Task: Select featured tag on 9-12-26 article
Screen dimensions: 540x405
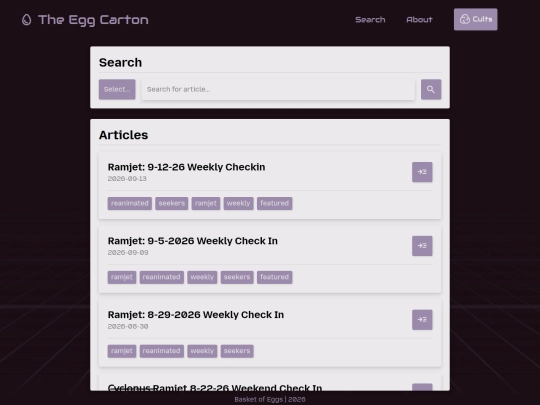Action: [x=274, y=204]
